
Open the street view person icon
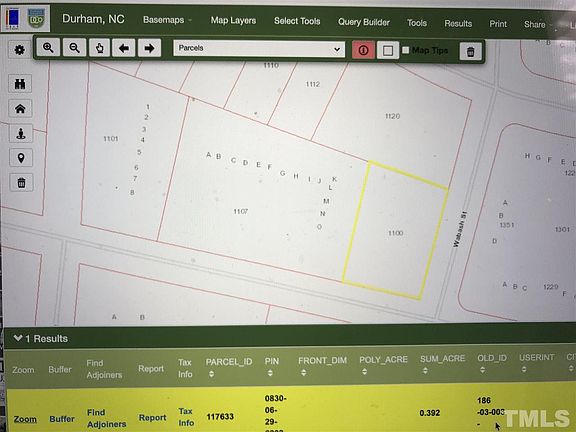coord(21,133)
